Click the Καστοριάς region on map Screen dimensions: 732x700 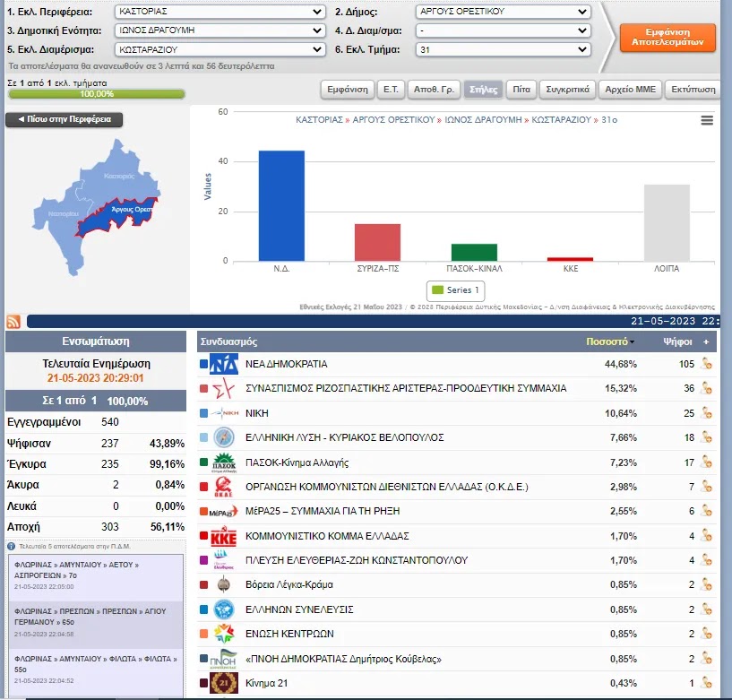pyautogui.click(x=119, y=177)
